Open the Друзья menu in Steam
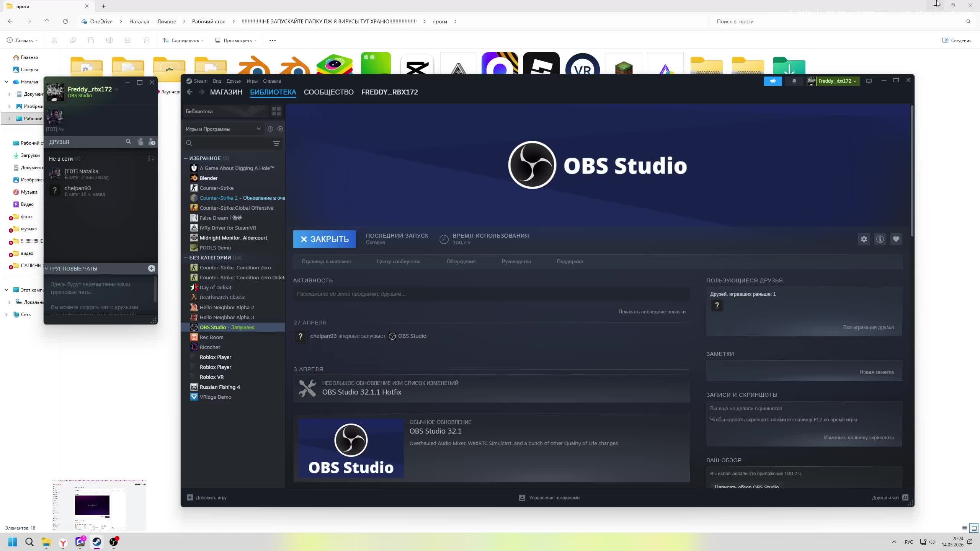Viewport: 980px width, 551px height. pos(234,81)
